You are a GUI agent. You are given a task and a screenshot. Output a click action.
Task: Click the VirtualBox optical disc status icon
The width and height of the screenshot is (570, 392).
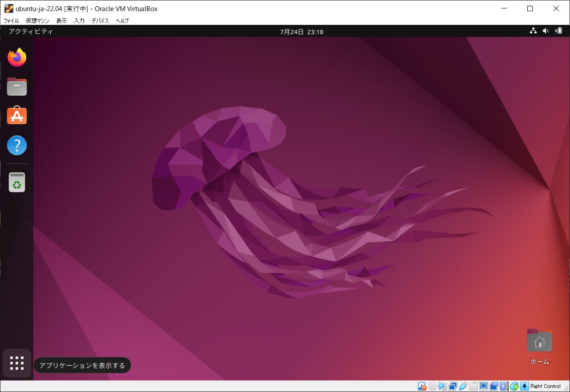pyautogui.click(x=432, y=386)
